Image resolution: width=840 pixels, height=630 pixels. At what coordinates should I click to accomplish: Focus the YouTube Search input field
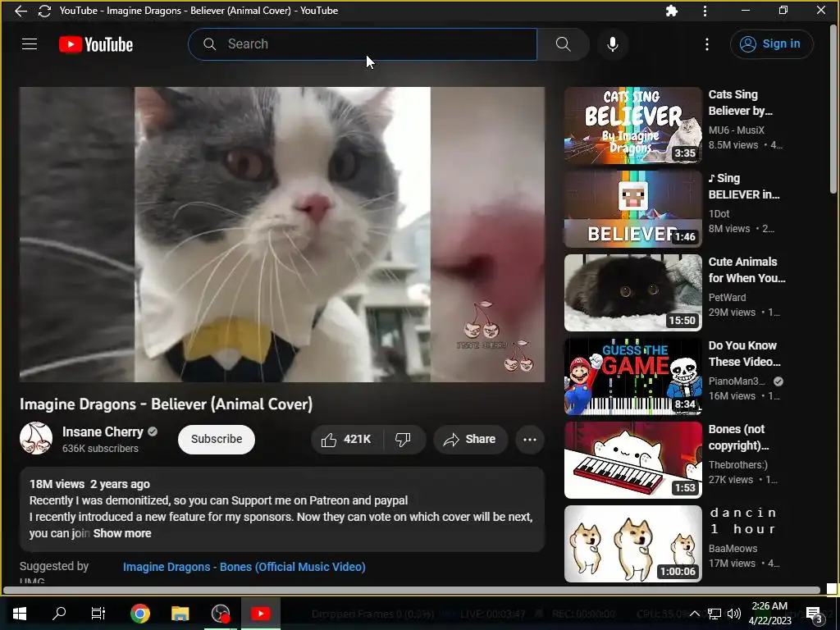[363, 44]
